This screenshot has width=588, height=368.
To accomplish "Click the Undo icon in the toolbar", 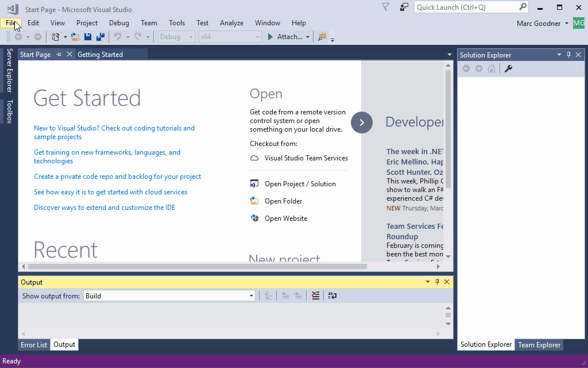I will (118, 36).
